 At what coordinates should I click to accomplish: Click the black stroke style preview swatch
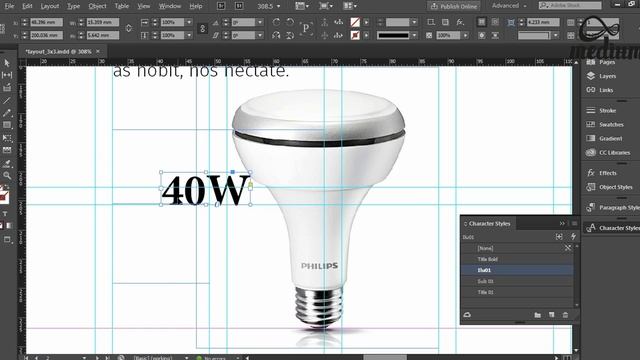click(x=393, y=36)
